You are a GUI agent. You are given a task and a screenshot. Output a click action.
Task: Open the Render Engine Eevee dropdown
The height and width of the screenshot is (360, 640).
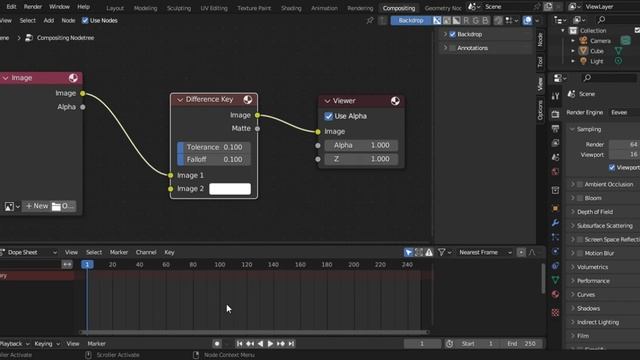[624, 113]
